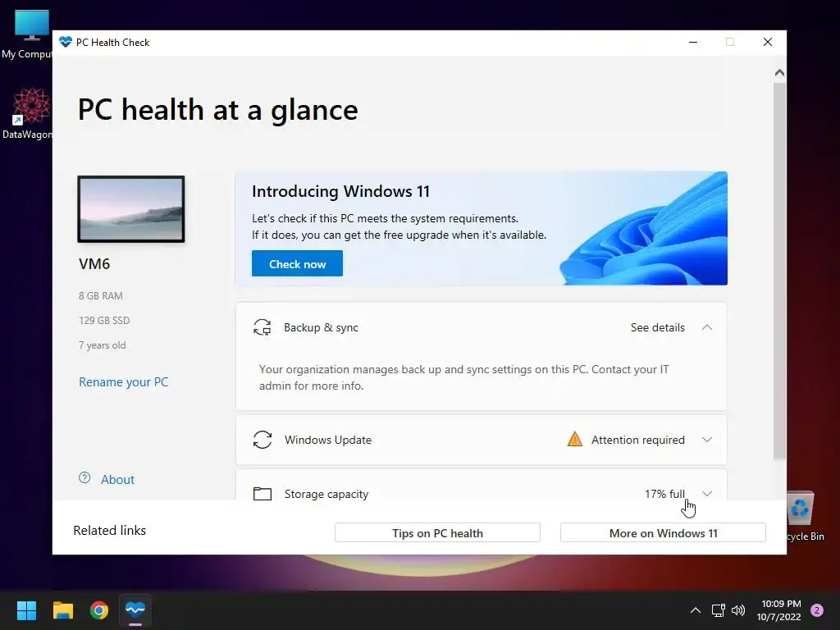Image resolution: width=840 pixels, height=630 pixels.
Task: Show hidden system tray icons
Action: pos(696,609)
